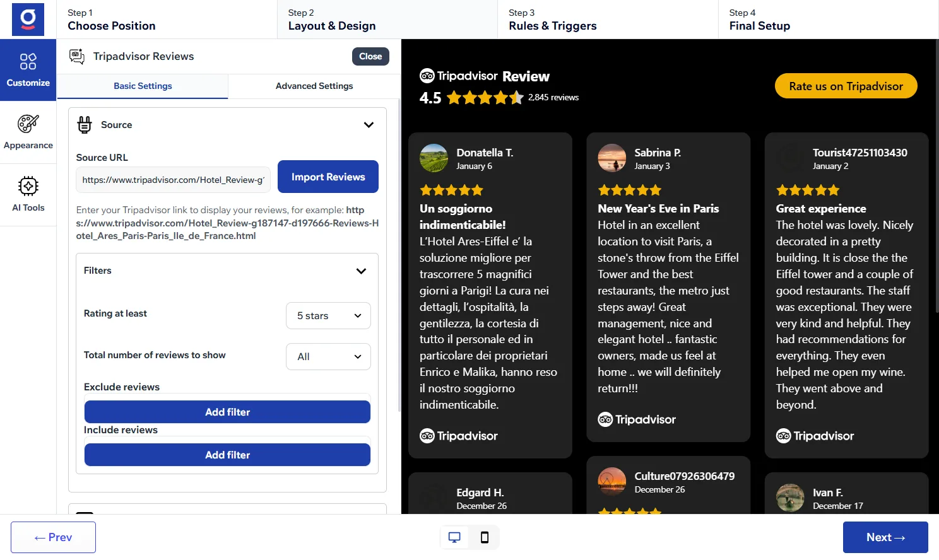Click Tripadvisor logo on Tourist47251103430's card
The width and height of the screenshot is (939, 560).
pyautogui.click(x=815, y=436)
